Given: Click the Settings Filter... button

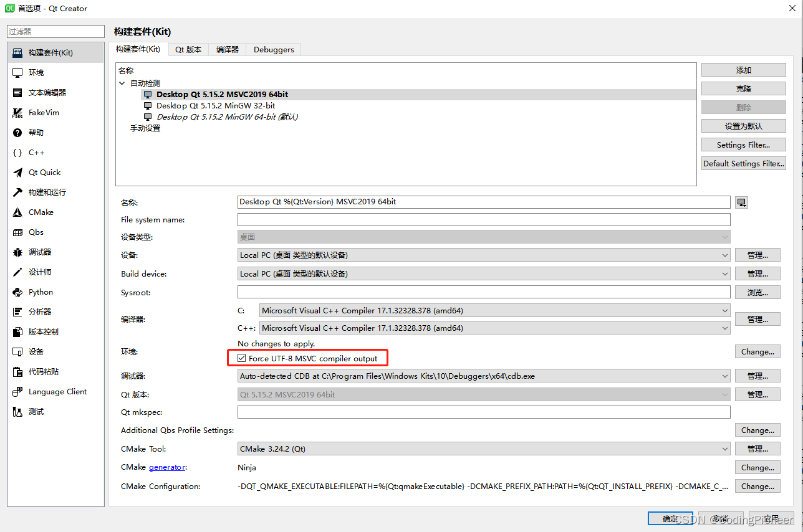Looking at the screenshot, I should pos(743,145).
